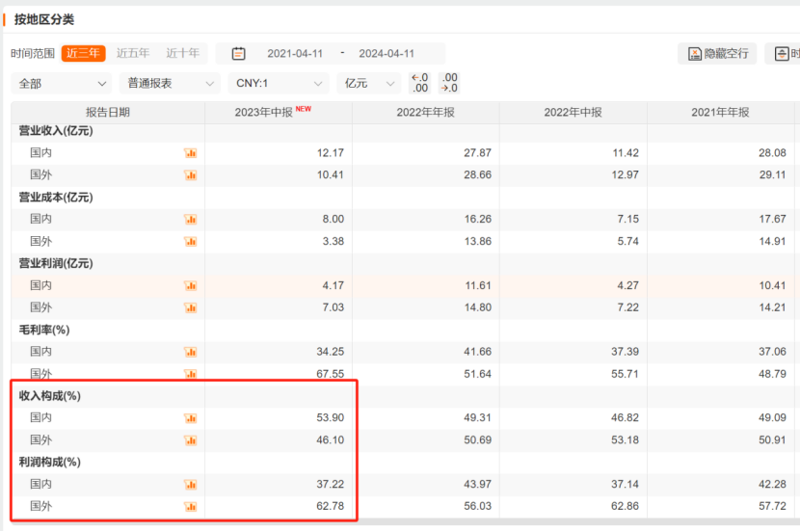Click the end date 2024-04-11 field
Viewport: 800px width, 532px height.
(x=389, y=54)
